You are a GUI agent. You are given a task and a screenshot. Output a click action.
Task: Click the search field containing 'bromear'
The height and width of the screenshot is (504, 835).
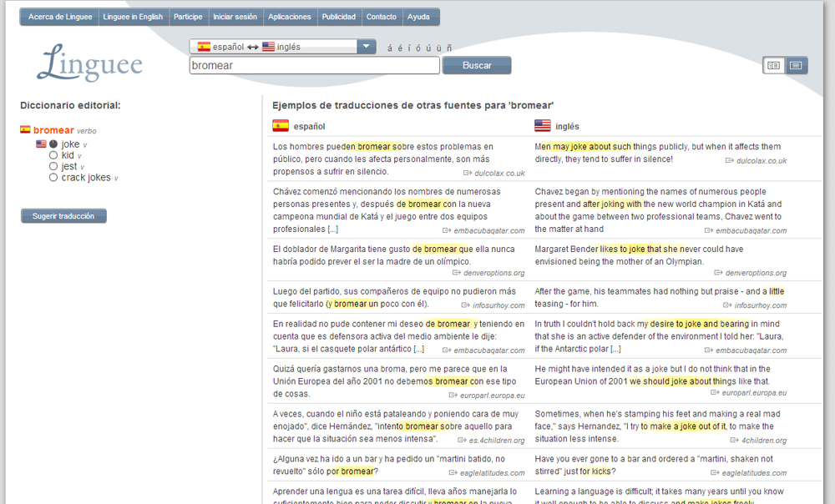(314, 65)
